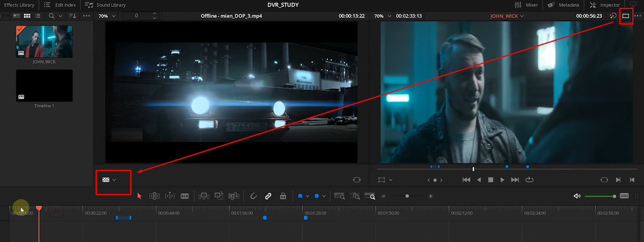
Task: Open media pool three-dot options menu
Action: click(87, 16)
